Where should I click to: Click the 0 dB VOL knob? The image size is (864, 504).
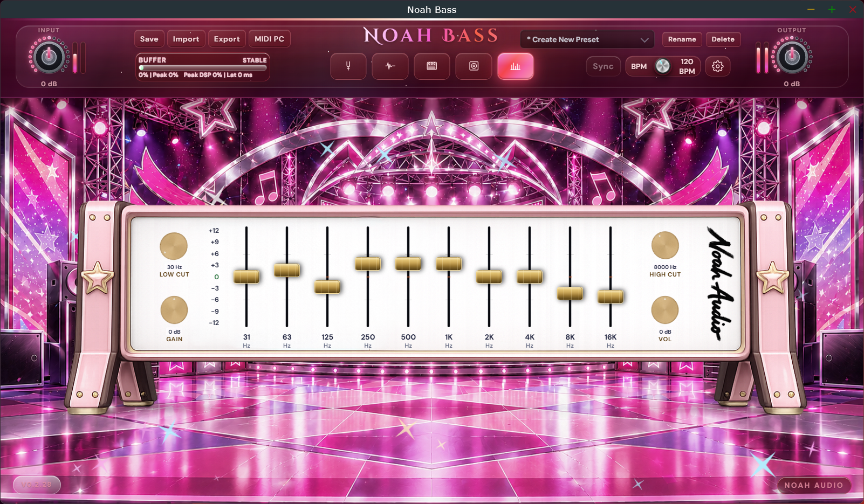(x=665, y=310)
